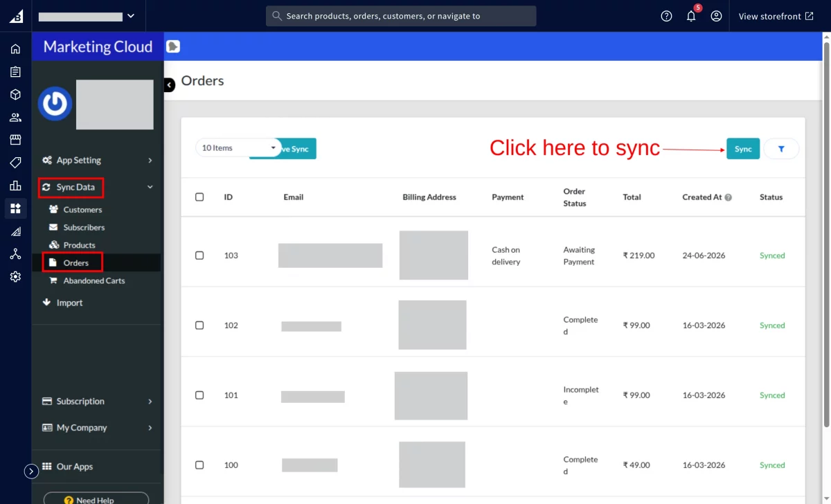The width and height of the screenshot is (831, 504).
Task: Open Customers under Sync Data
Action: (x=82, y=210)
